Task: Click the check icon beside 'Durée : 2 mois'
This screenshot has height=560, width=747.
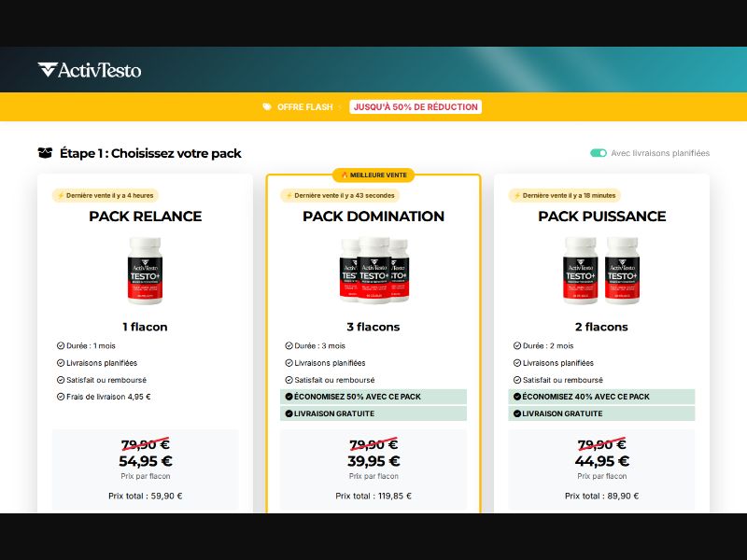Action: point(517,345)
